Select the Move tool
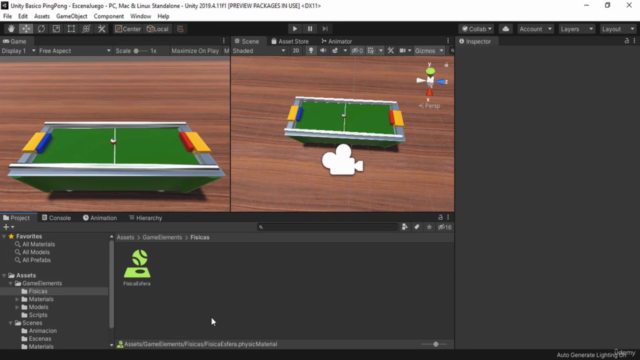 pos(26,29)
